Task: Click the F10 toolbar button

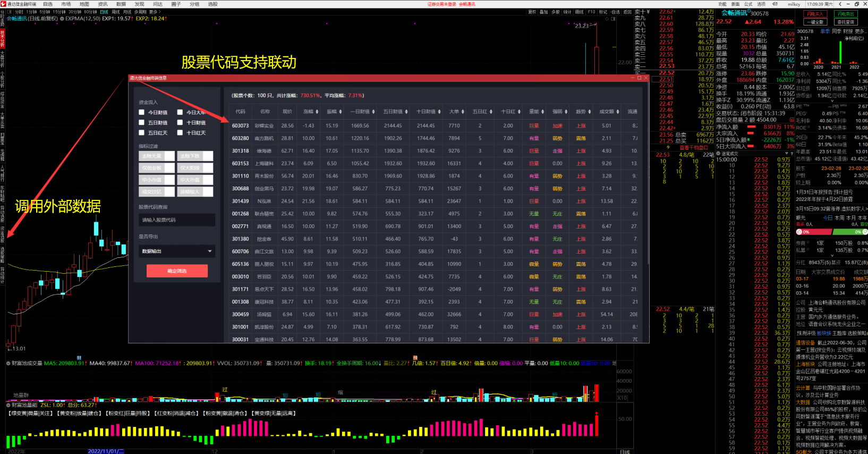Action: 591,12
